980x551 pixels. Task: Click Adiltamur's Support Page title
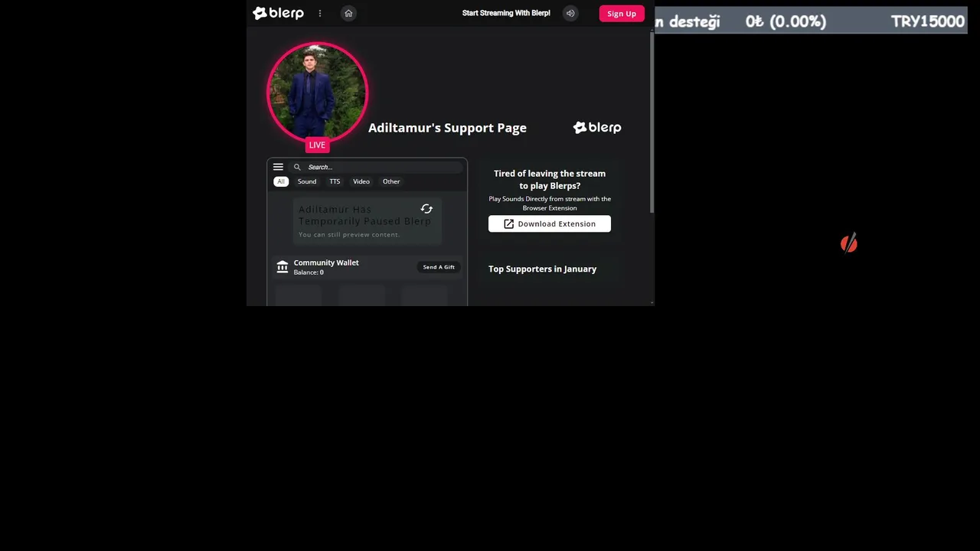447,128
